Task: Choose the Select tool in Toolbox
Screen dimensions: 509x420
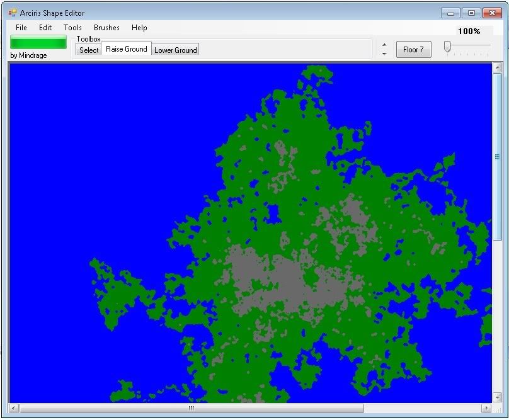Action: point(89,50)
